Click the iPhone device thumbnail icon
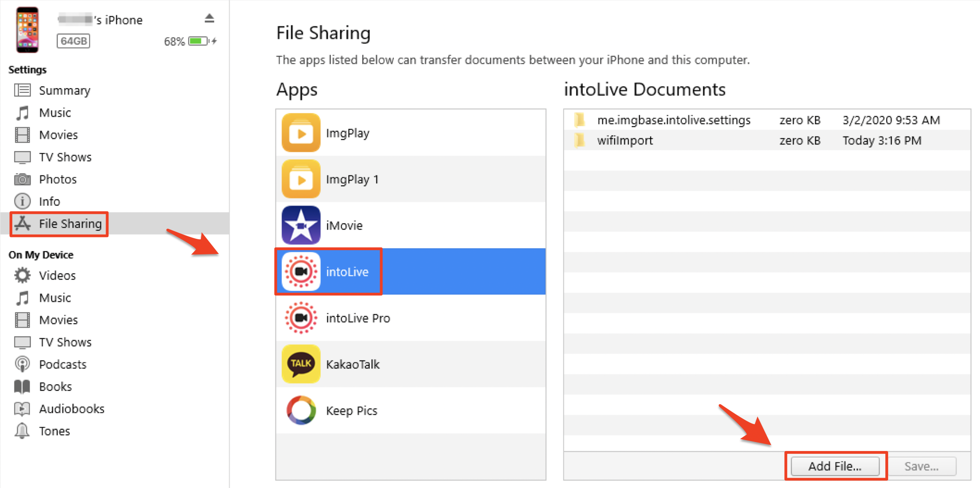Viewport: 980px width, 488px height. 27,29
